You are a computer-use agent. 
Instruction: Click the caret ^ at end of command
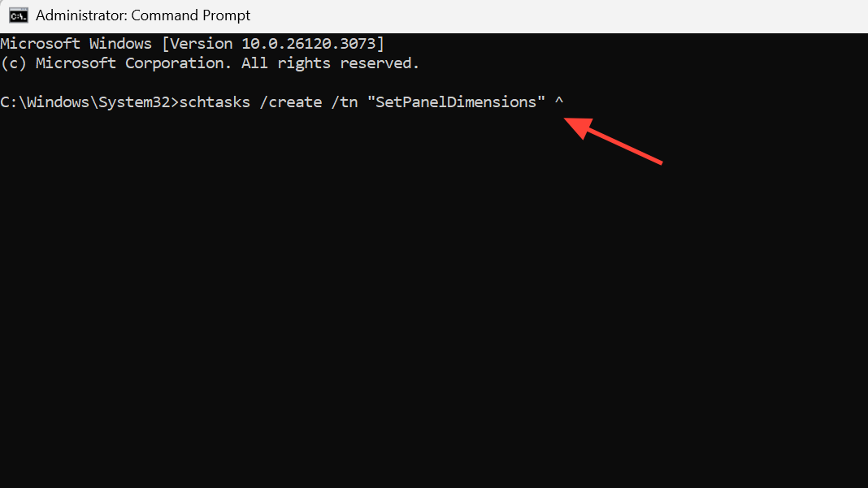coord(559,101)
